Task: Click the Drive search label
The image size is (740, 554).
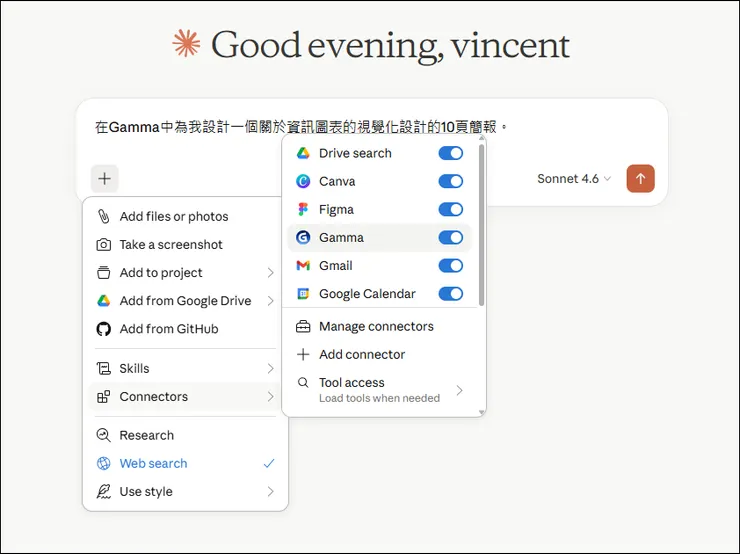Action: 355,153
